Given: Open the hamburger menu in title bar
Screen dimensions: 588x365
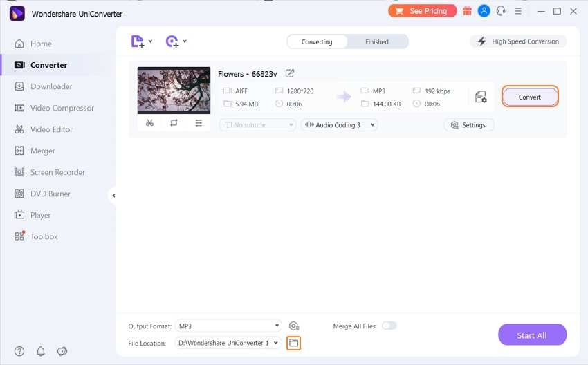Looking at the screenshot, I should 518,11.
